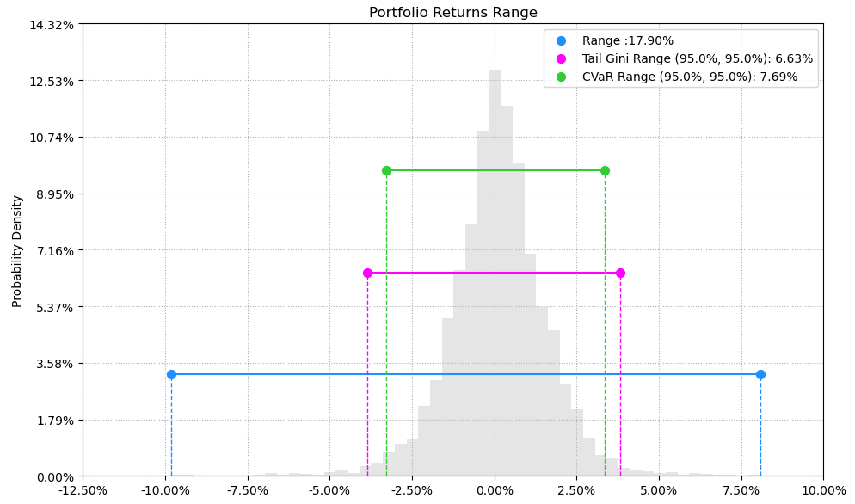855x504 pixels.
Task: Click the 14.32% y-axis tick label
Action: pyautogui.click(x=52, y=24)
